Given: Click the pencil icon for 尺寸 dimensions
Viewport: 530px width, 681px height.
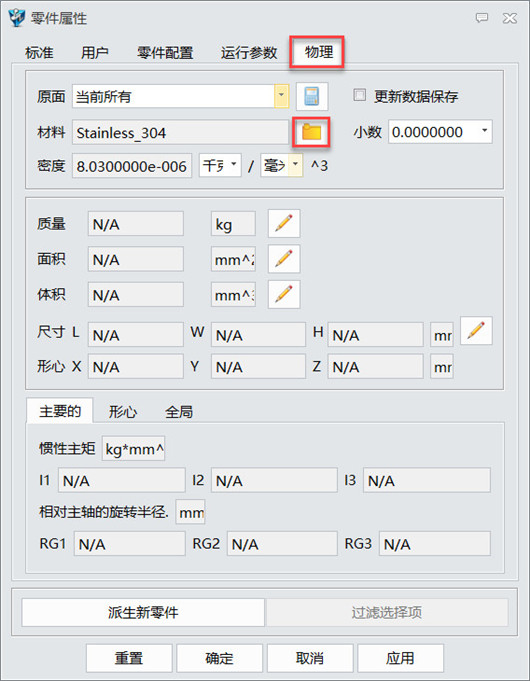Looking at the screenshot, I should 476,331.
